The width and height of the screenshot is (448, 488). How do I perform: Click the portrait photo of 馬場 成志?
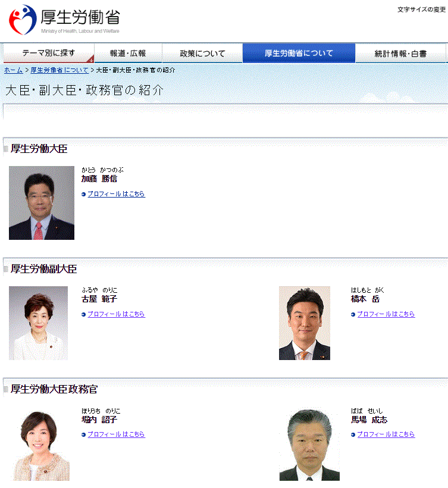[309, 444]
